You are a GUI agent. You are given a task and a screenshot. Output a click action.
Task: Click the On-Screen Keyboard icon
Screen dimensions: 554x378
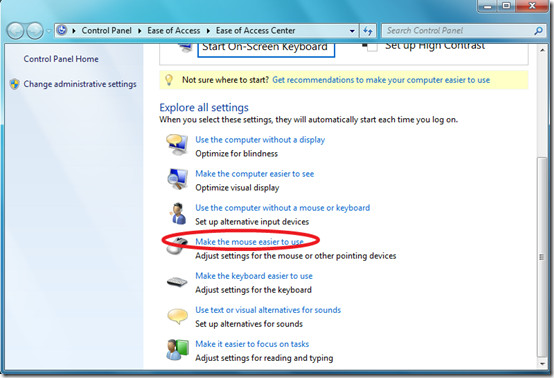tap(184, 47)
